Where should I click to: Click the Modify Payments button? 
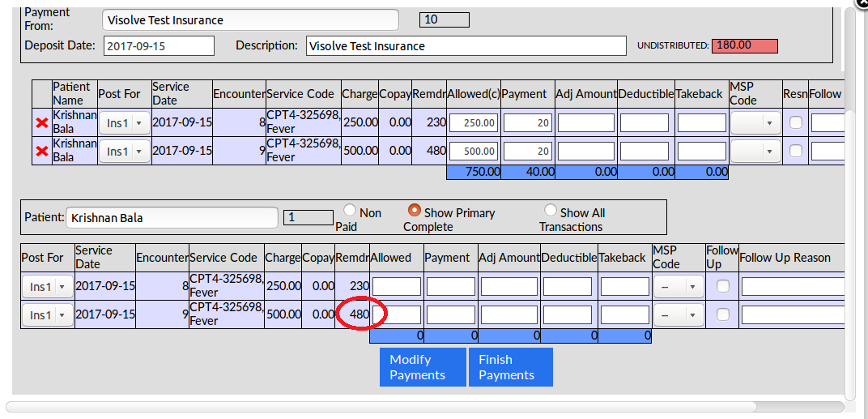point(423,367)
